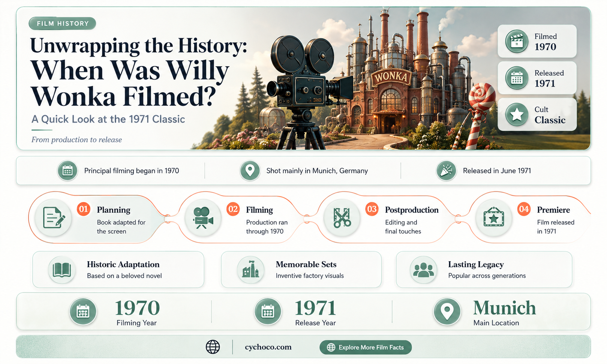Open the cychoco.com link
The image size is (607, 364).
pyautogui.click(x=268, y=347)
